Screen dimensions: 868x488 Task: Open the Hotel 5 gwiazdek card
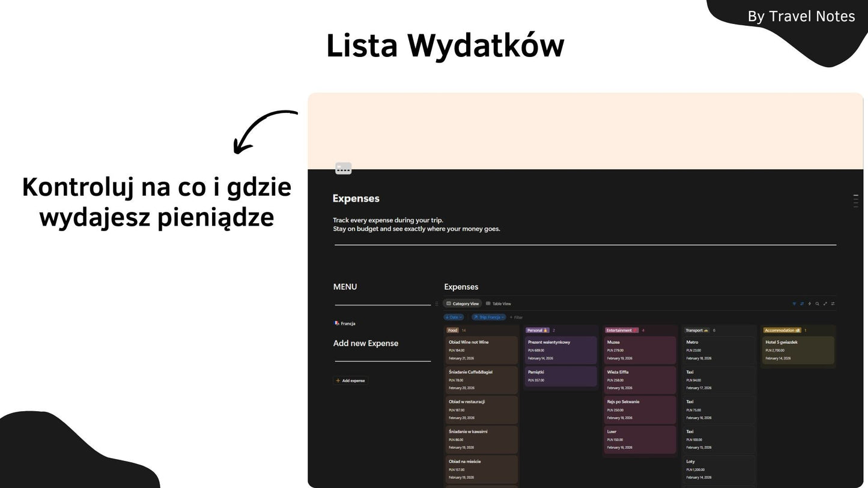(x=798, y=350)
